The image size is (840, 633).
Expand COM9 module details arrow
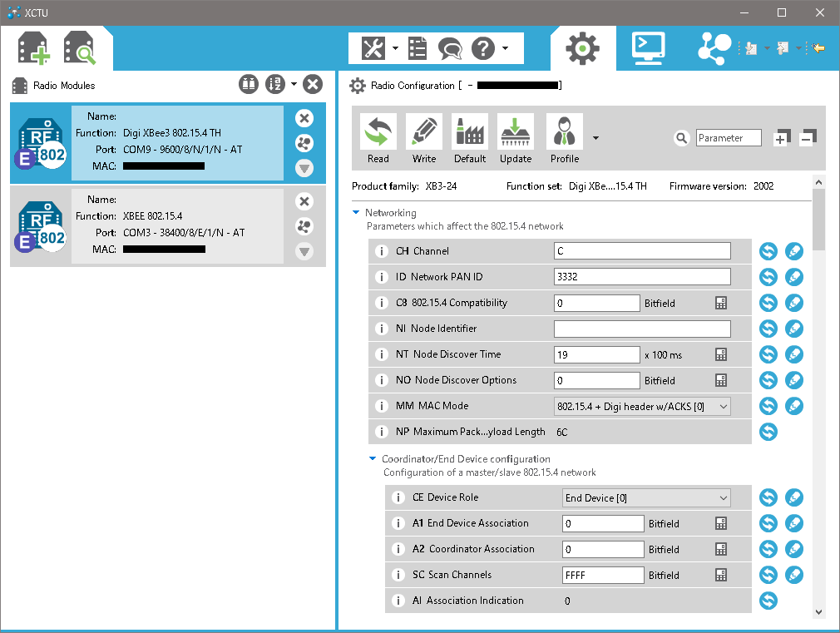(x=304, y=168)
